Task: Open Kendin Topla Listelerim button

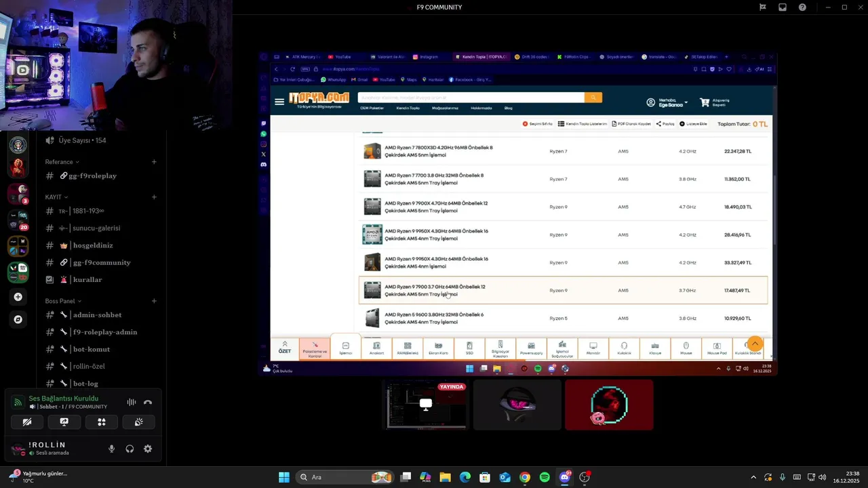Action: (583, 124)
